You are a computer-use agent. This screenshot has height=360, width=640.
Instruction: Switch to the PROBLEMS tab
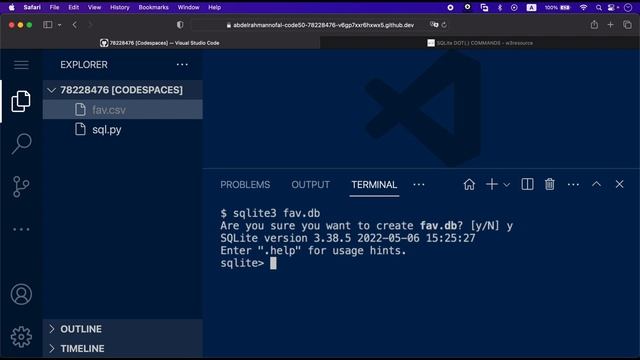point(245,185)
